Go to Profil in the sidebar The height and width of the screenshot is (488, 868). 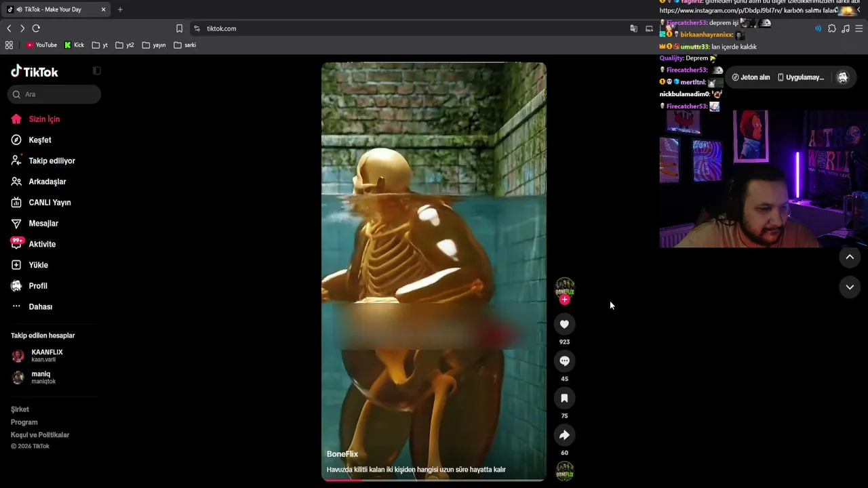(x=38, y=286)
